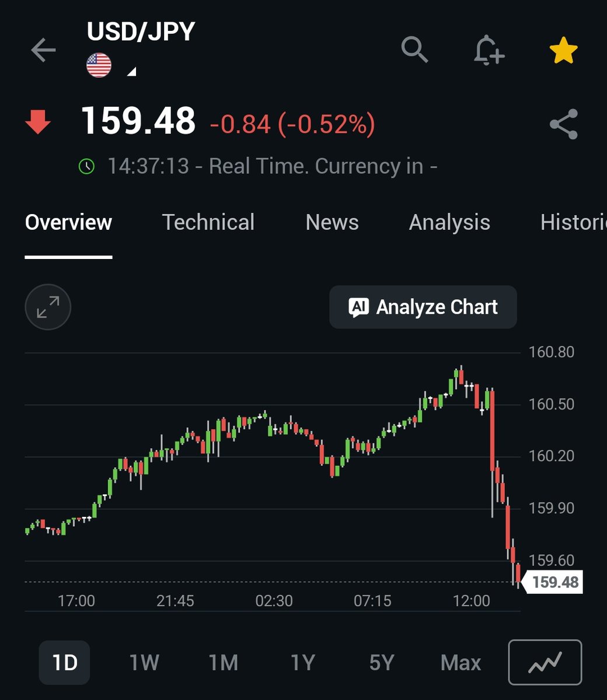This screenshot has width=607, height=700.
Task: Tap the 159.90 axis label
Action: (552, 508)
